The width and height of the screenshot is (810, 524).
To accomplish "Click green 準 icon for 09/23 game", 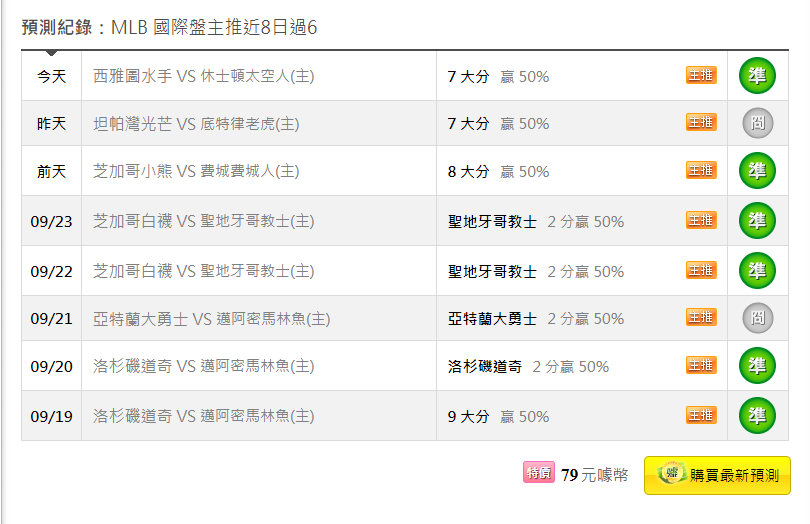I will (x=757, y=221).
